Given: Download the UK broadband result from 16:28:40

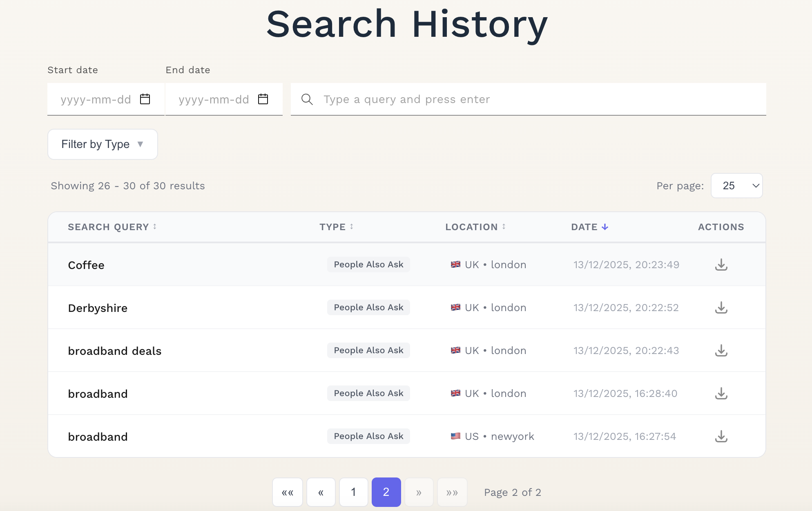Looking at the screenshot, I should pos(721,393).
